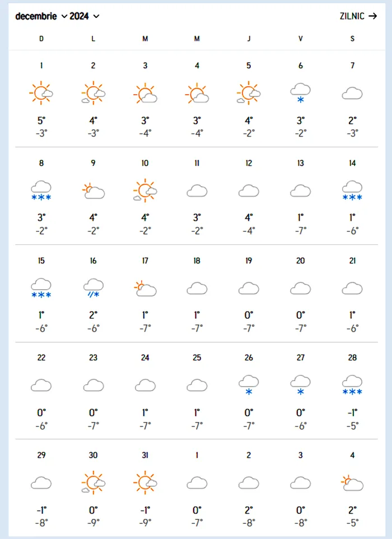Select the heavy snow icon on December 28
The height and width of the screenshot is (539, 392).
(352, 385)
